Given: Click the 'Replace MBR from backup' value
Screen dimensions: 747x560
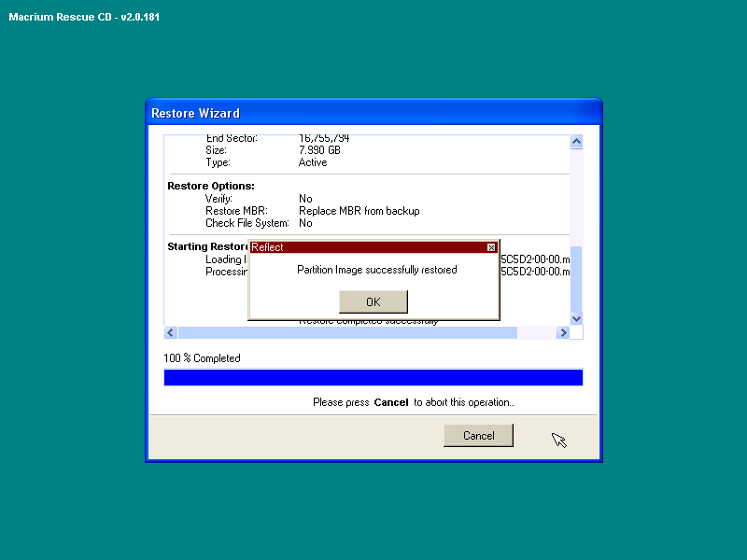Looking at the screenshot, I should (x=359, y=211).
